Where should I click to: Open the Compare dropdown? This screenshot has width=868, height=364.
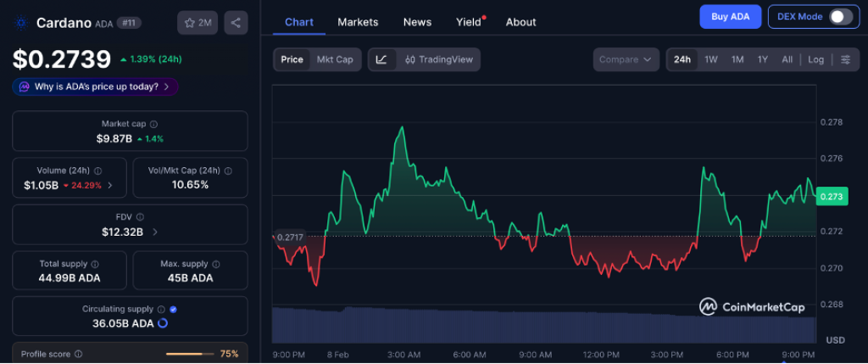coord(626,59)
